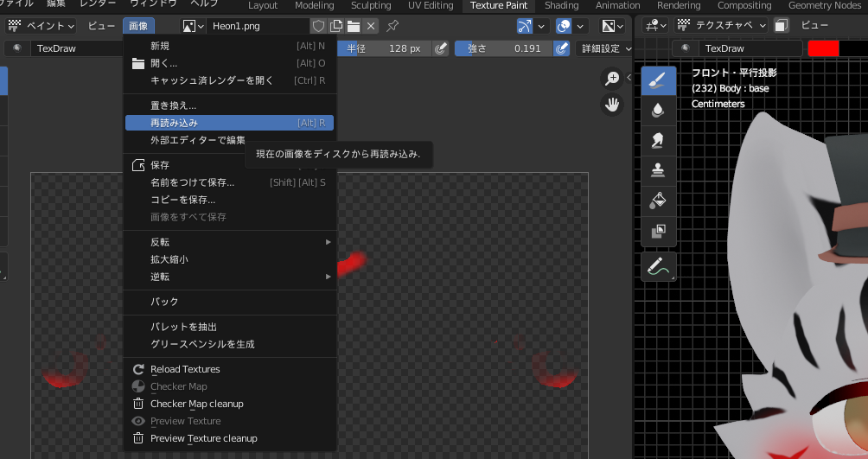Click the TexDraw brush name field in image editor

[76, 48]
